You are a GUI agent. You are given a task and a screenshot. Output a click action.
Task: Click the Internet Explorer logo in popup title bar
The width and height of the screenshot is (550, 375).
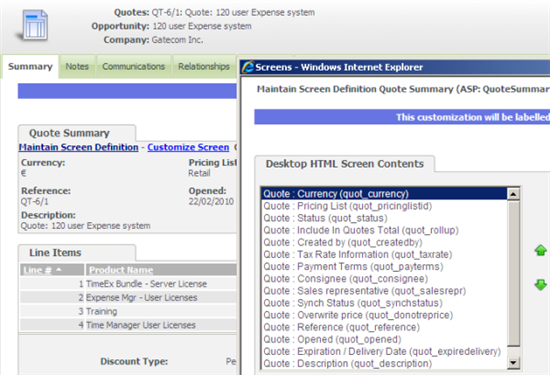[248, 67]
